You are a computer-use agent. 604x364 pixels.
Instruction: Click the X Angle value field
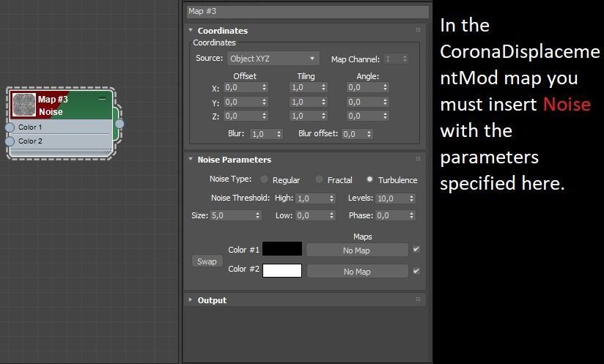tap(364, 87)
